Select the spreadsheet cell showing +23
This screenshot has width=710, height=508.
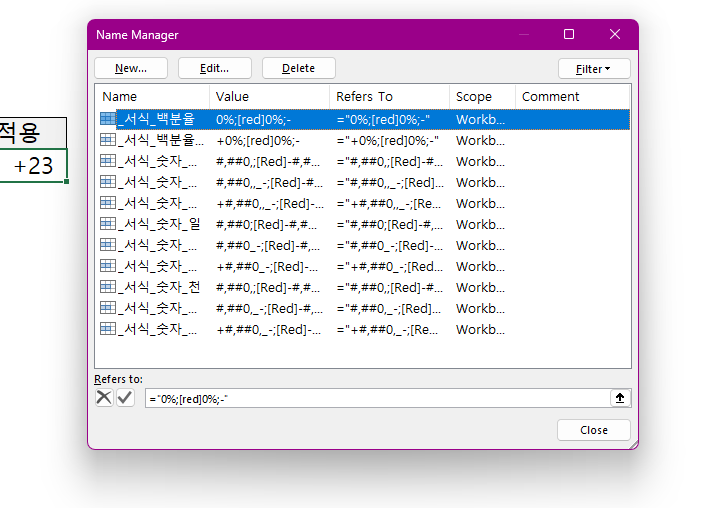pyautogui.click(x=33, y=165)
